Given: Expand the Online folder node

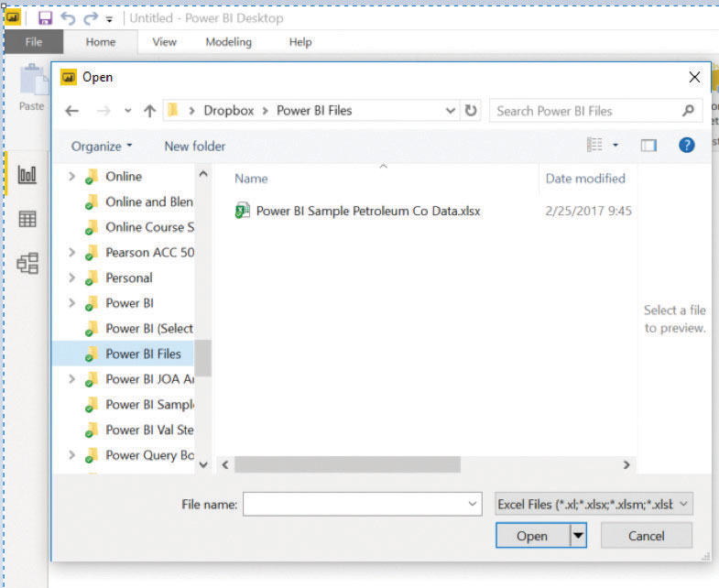Looking at the screenshot, I should (x=71, y=176).
